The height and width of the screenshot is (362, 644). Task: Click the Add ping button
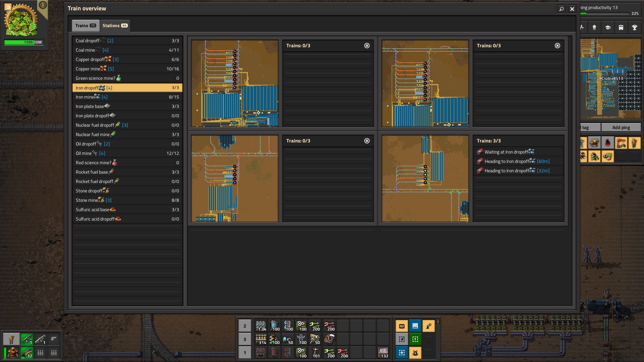tap(621, 127)
